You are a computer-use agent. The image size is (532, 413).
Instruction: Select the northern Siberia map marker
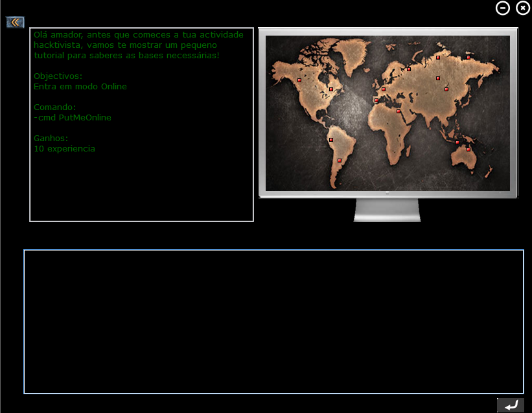(x=437, y=58)
